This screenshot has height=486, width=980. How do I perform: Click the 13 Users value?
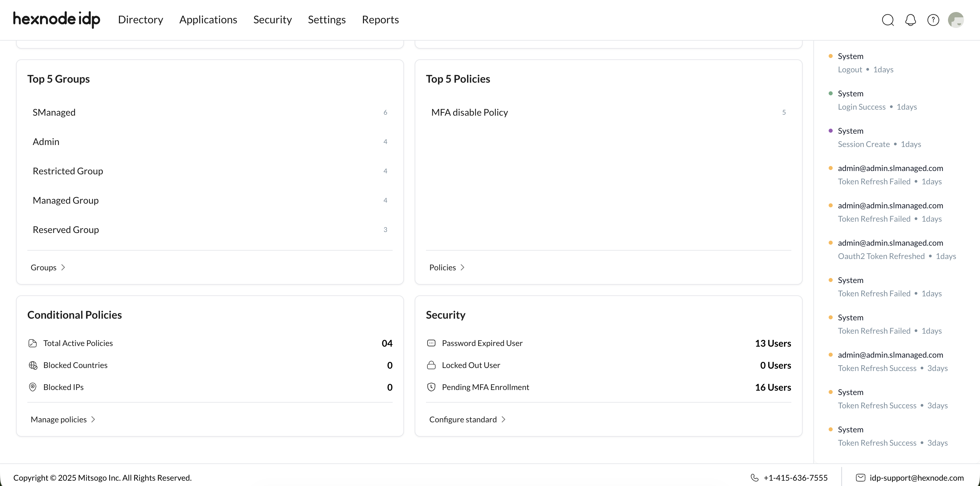click(x=773, y=343)
